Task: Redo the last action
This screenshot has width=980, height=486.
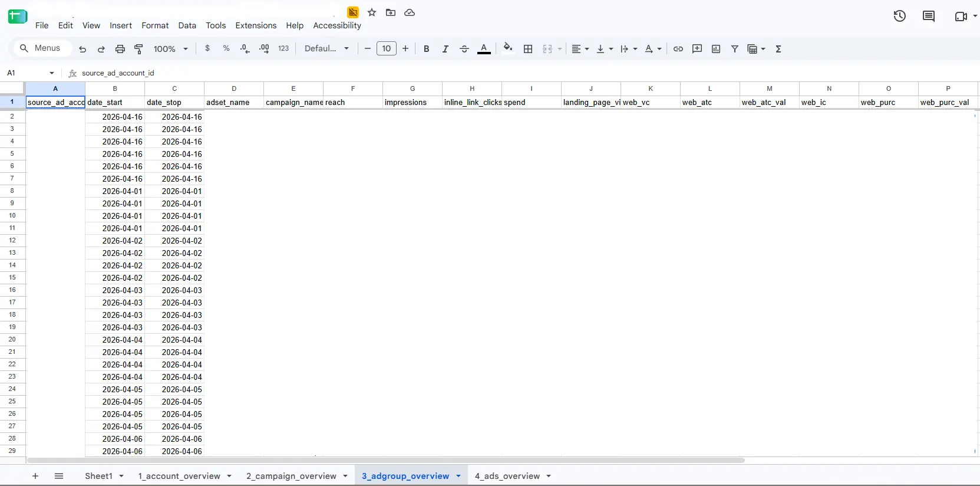Action: [101, 49]
